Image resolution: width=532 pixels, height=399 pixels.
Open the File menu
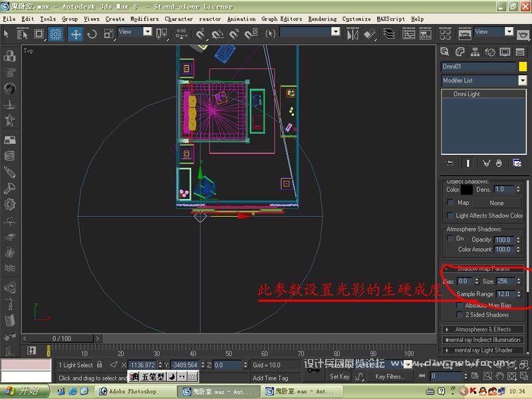(x=9, y=19)
